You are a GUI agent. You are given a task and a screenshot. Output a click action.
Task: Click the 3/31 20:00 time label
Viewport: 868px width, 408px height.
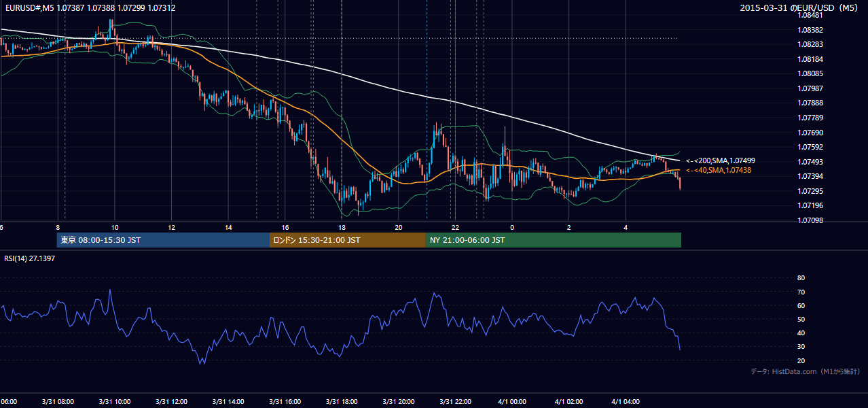point(399,402)
